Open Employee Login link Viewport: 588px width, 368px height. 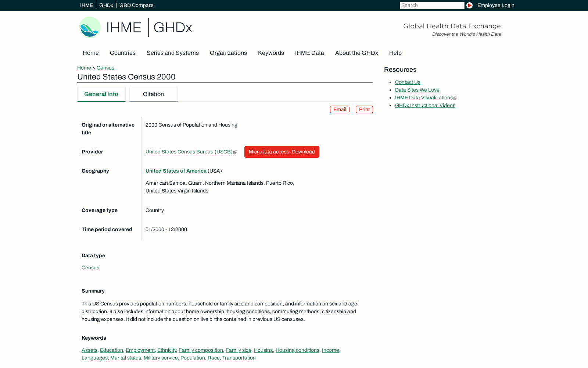496,5
